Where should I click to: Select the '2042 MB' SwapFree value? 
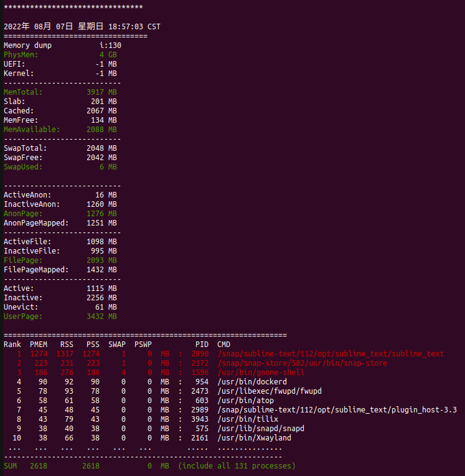click(x=101, y=158)
